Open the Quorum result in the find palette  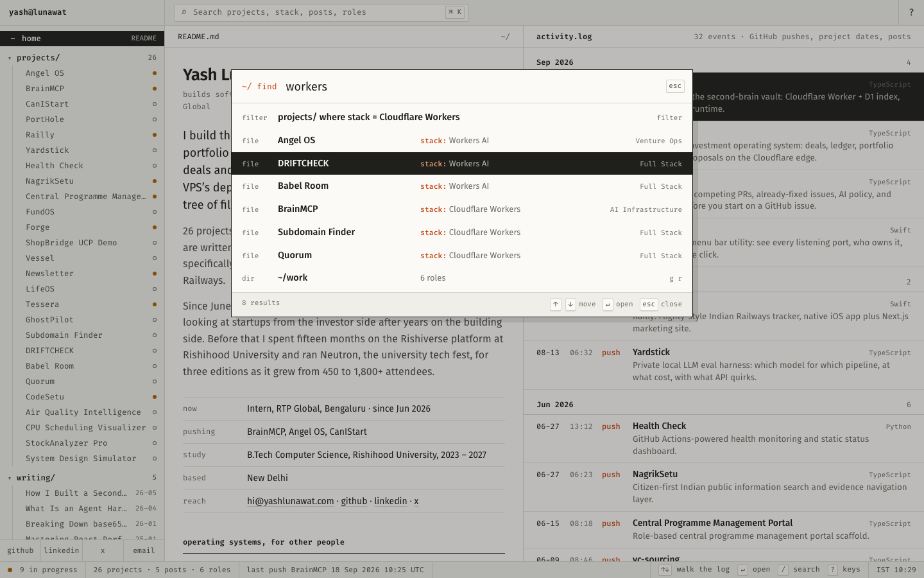click(462, 256)
